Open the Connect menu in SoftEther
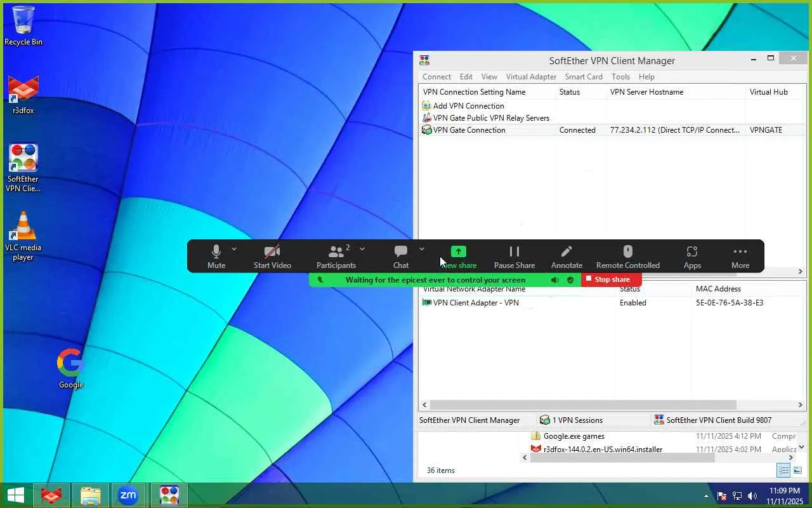Viewport: 812px width, 508px height. pos(436,77)
